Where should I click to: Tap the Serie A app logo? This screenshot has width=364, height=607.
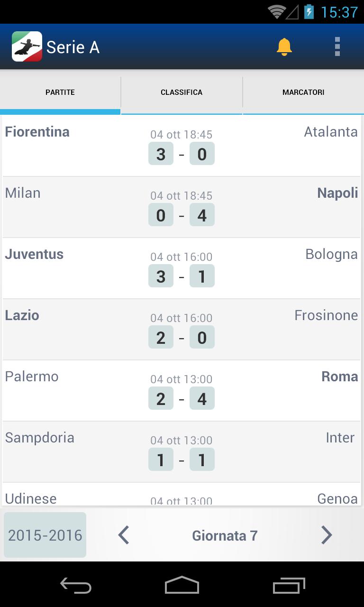tap(27, 46)
